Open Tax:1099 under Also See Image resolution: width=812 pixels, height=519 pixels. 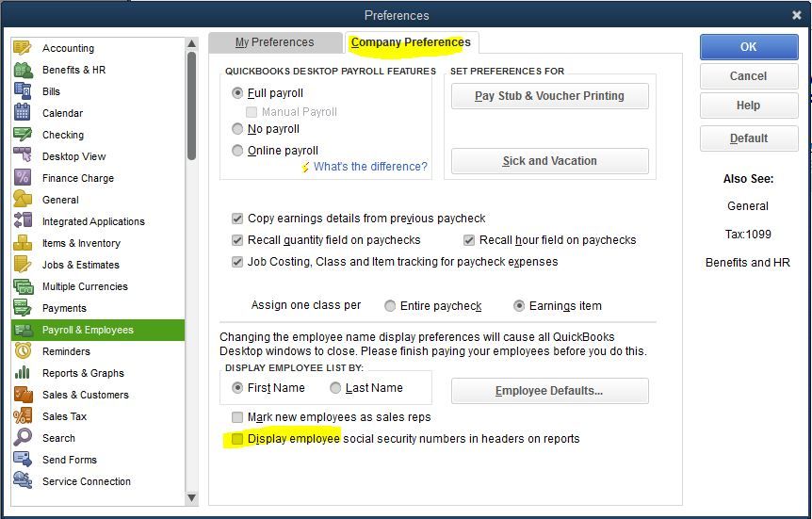[x=748, y=235]
